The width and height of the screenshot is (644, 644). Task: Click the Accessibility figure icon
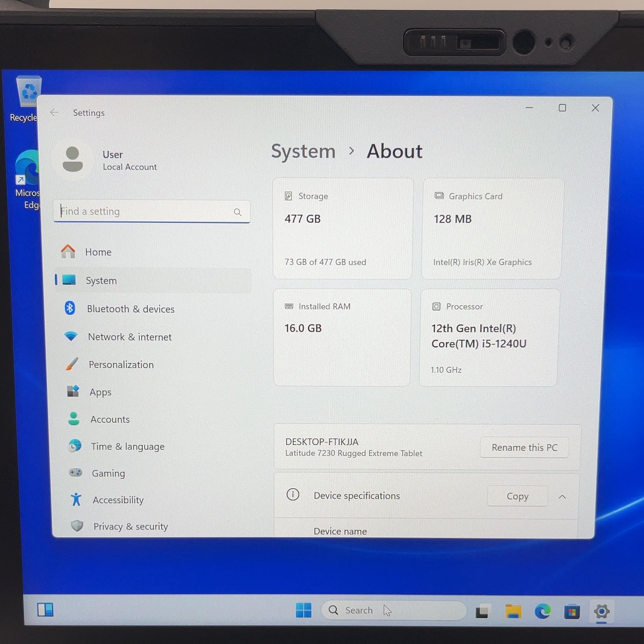coord(76,499)
